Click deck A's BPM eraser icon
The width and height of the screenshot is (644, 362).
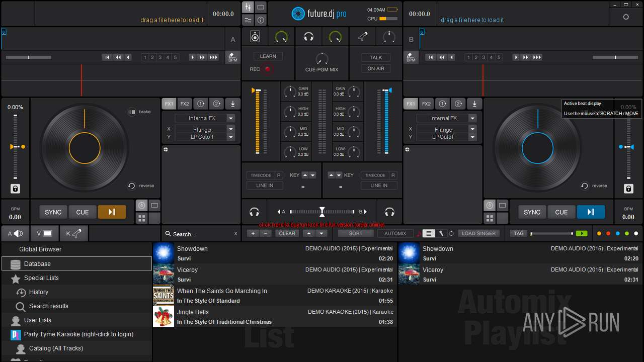click(232, 57)
